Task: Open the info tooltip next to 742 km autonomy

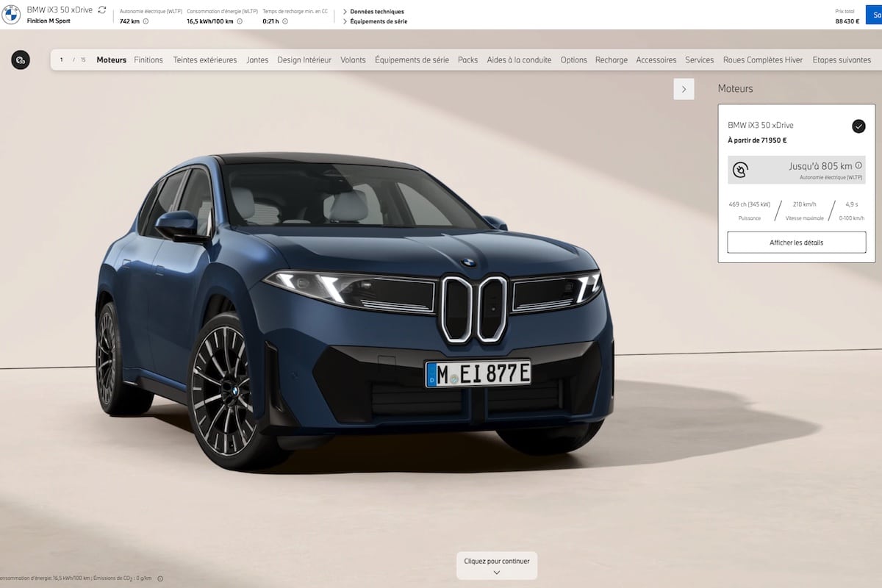Action: [146, 21]
